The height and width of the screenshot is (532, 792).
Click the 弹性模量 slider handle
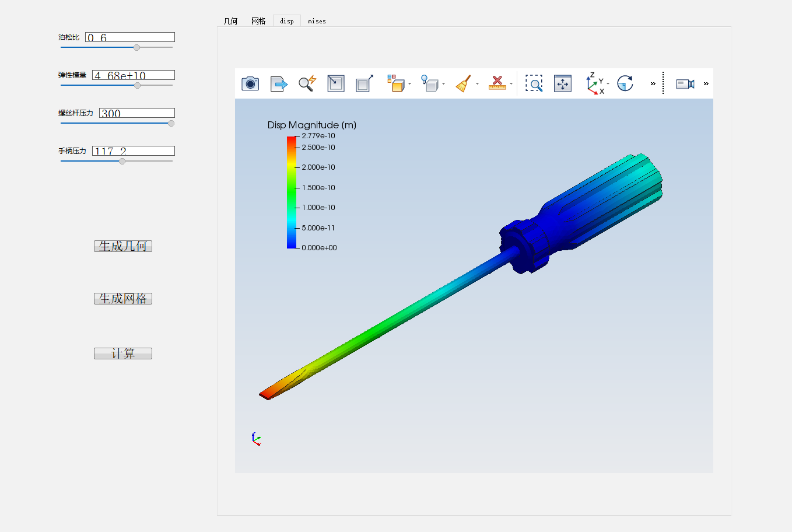pyautogui.click(x=137, y=85)
